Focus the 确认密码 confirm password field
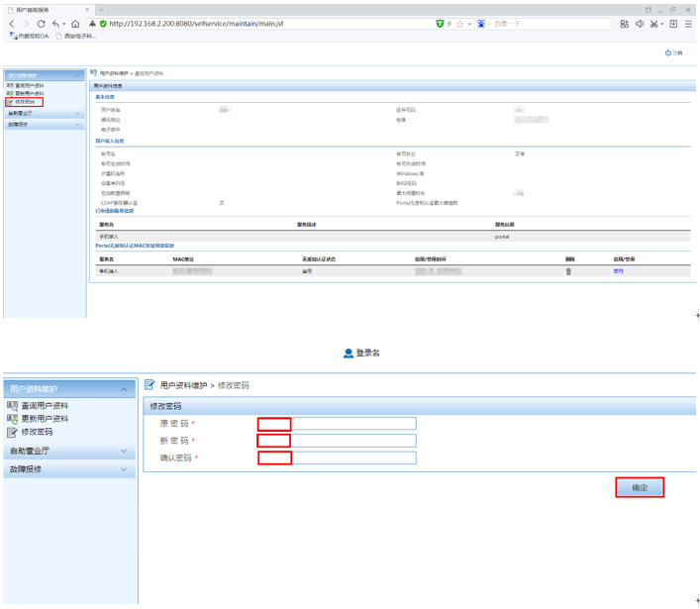Screen dimensions: 700x609 click(x=337, y=457)
